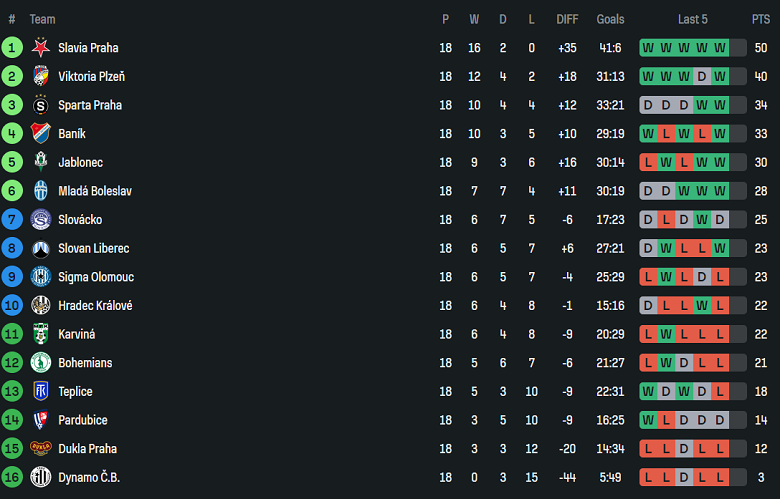Sort standings by DIFF column header

click(x=567, y=19)
